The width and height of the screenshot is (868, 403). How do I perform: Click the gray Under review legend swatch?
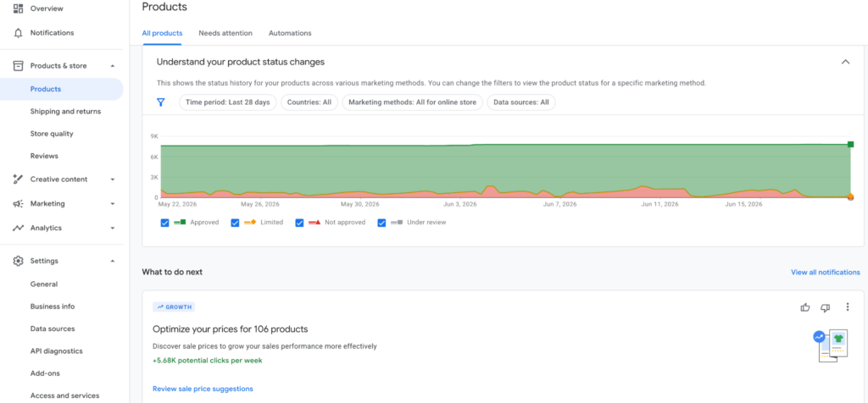point(397,222)
